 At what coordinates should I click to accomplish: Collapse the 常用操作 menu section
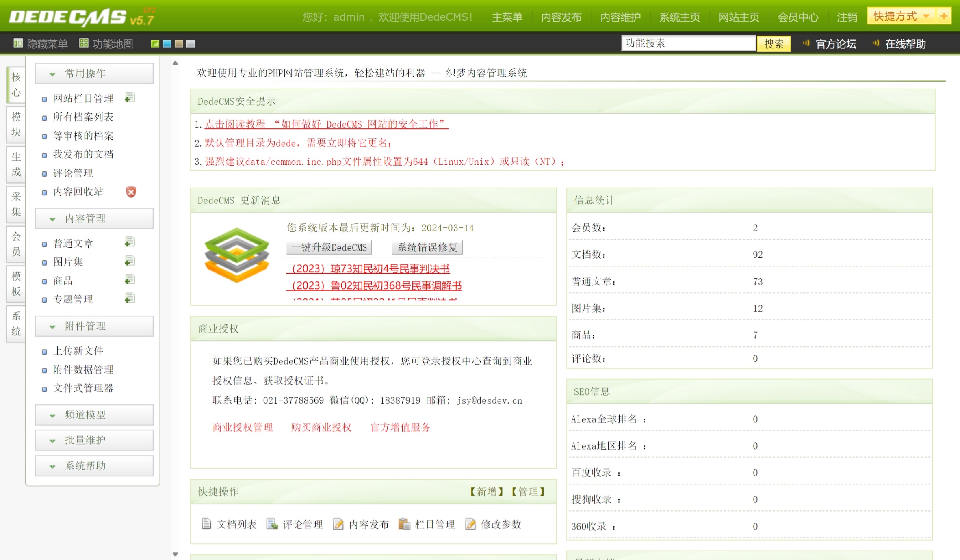tap(94, 74)
